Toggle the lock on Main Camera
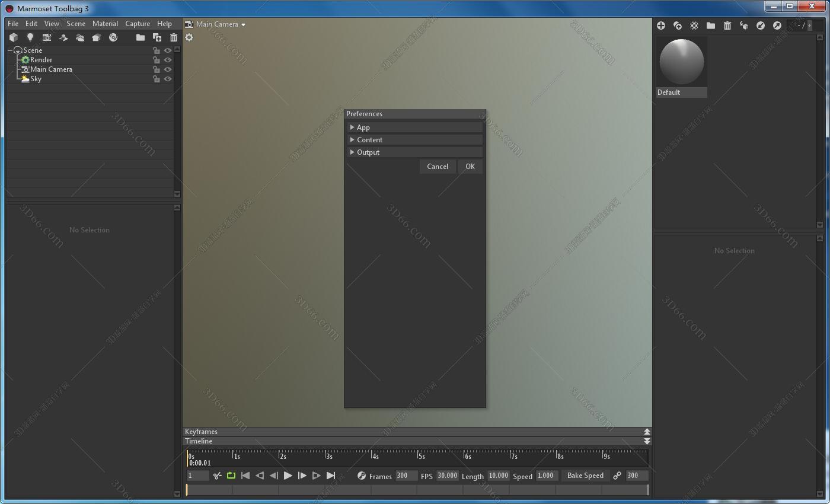830x504 pixels. pos(156,69)
